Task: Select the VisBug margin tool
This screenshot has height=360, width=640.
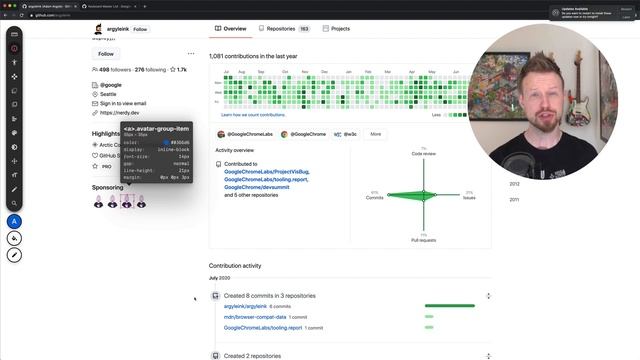Action: [x=14, y=91]
